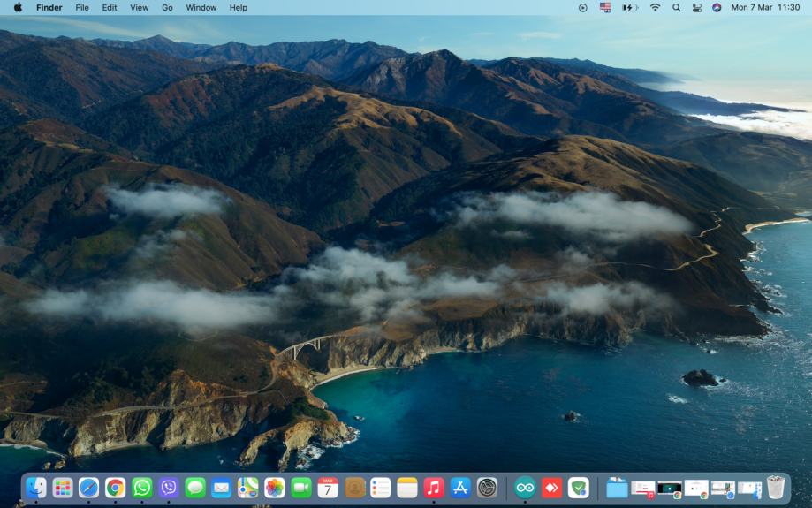Image resolution: width=812 pixels, height=508 pixels.
Task: Open the Music app
Action: click(433, 488)
